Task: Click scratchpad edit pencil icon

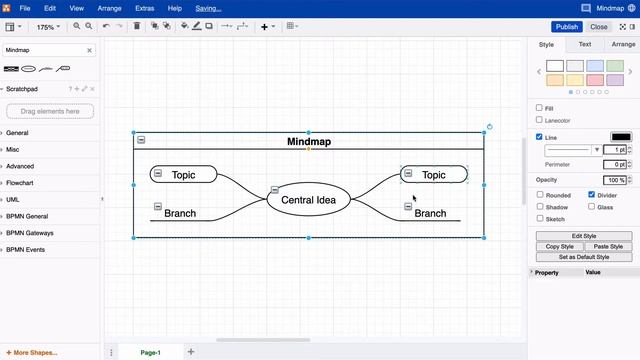Action: [84, 89]
